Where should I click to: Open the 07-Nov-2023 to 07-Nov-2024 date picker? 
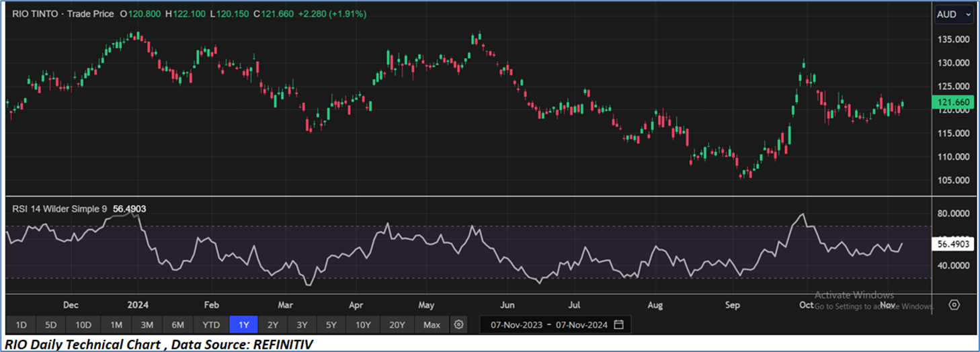(x=557, y=325)
